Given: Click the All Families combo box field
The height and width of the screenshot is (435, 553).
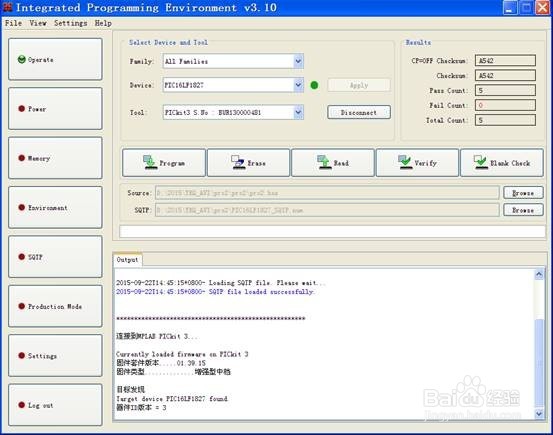Looking at the screenshot, I should click(233, 61).
